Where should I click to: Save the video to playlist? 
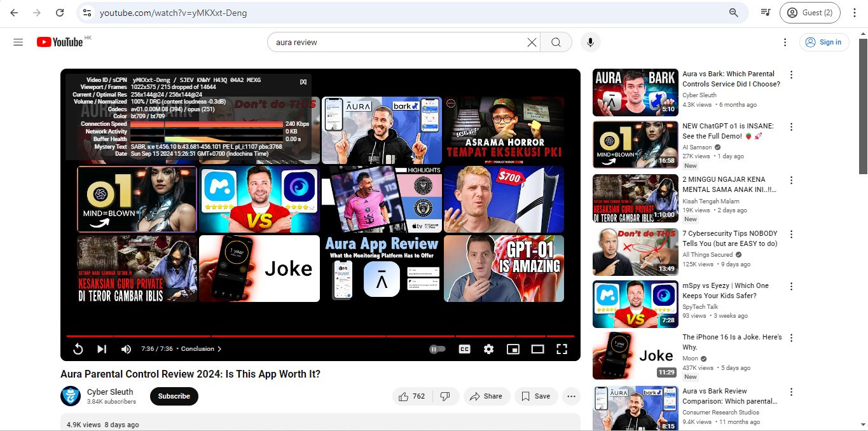536,396
